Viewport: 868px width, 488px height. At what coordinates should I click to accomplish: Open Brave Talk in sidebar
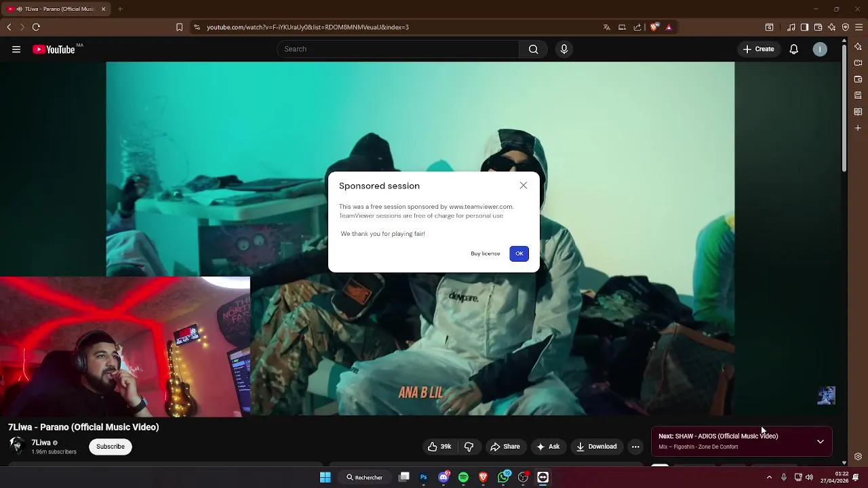point(858,63)
